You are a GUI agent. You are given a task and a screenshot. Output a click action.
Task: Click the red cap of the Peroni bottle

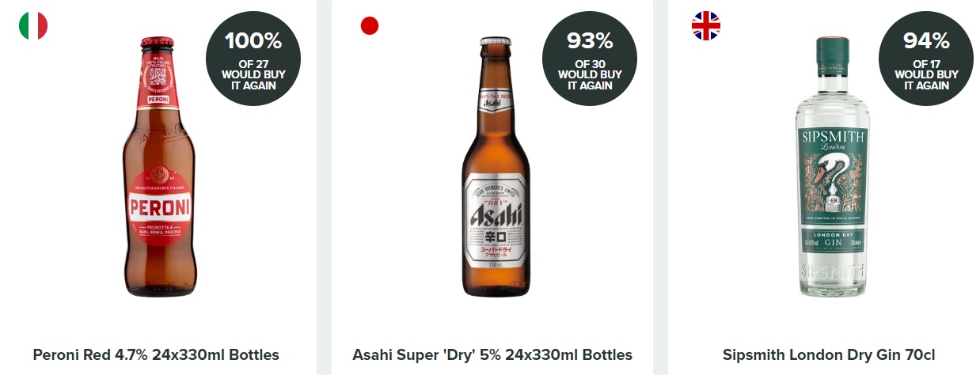(x=158, y=42)
